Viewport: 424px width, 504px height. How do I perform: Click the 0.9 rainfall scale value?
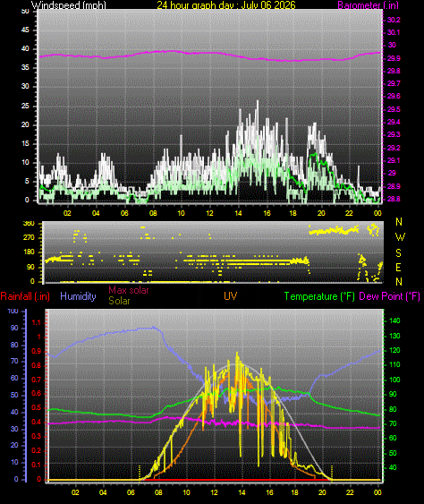tap(37, 351)
